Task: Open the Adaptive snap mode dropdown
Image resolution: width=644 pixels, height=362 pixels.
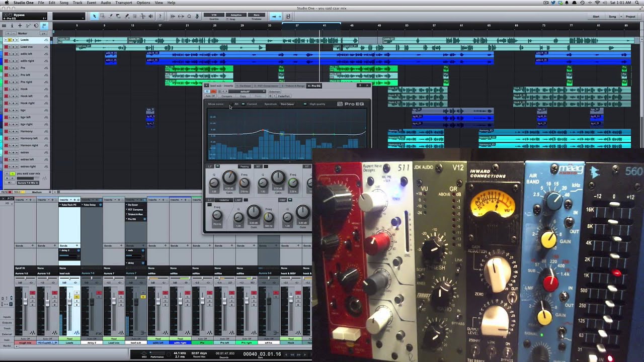Action: [x=236, y=15]
